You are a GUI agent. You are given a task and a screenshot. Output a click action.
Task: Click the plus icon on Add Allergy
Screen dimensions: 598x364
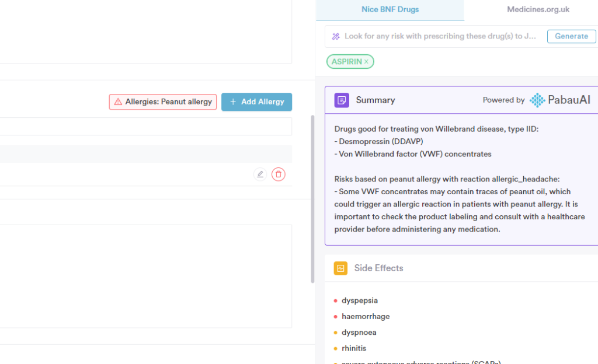pyautogui.click(x=233, y=102)
